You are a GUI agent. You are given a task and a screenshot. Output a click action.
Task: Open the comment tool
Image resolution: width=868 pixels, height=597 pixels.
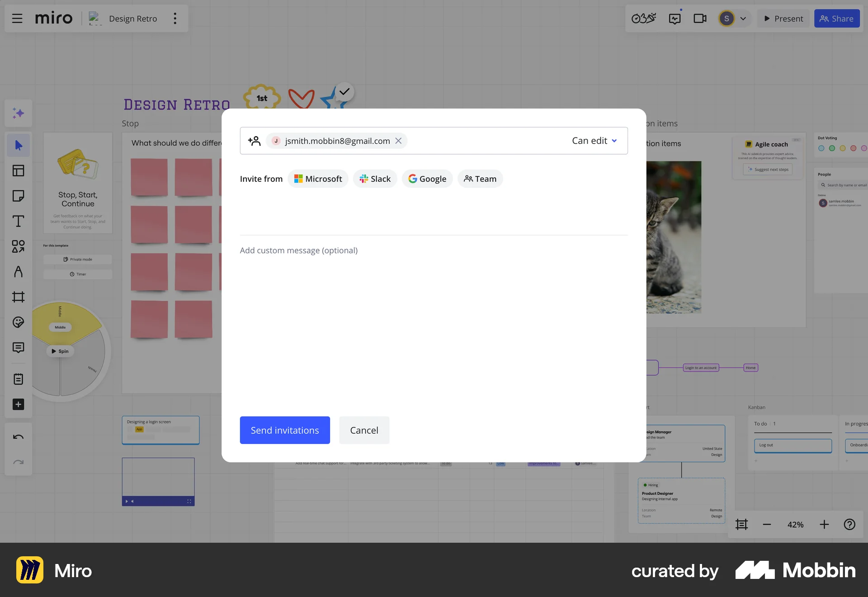coord(18,348)
